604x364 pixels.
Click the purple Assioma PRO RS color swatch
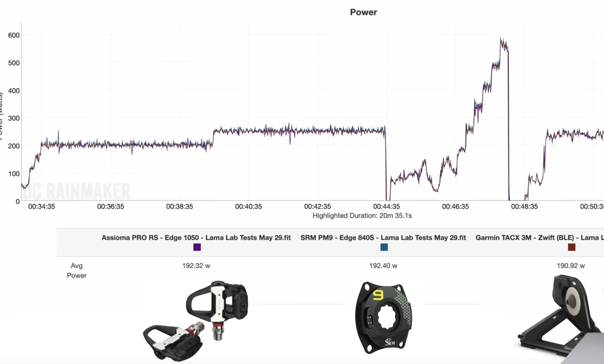point(197,247)
